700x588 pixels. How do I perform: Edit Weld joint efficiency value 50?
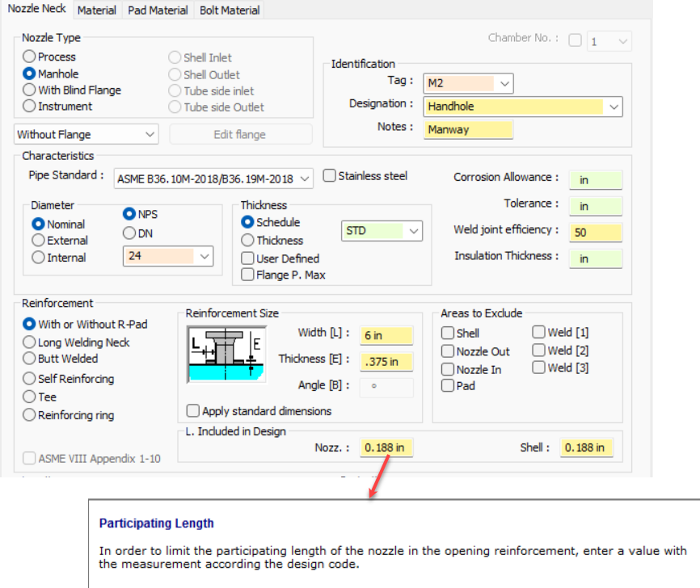pos(596,233)
